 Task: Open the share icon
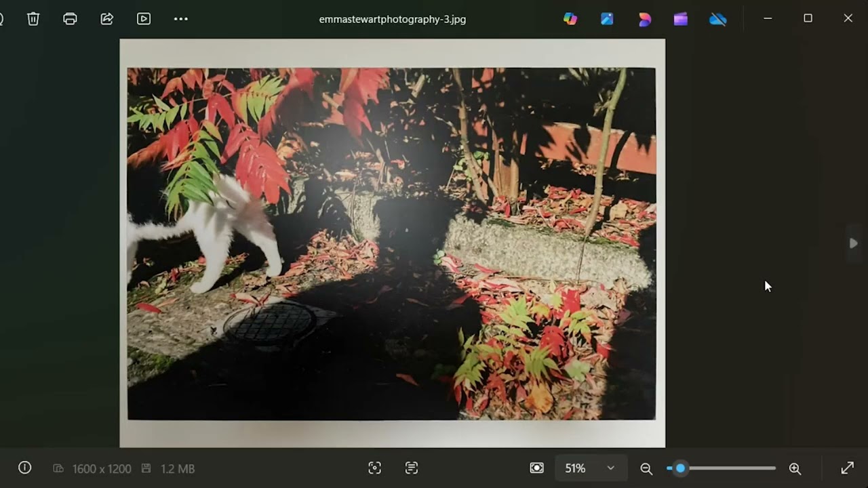107,19
